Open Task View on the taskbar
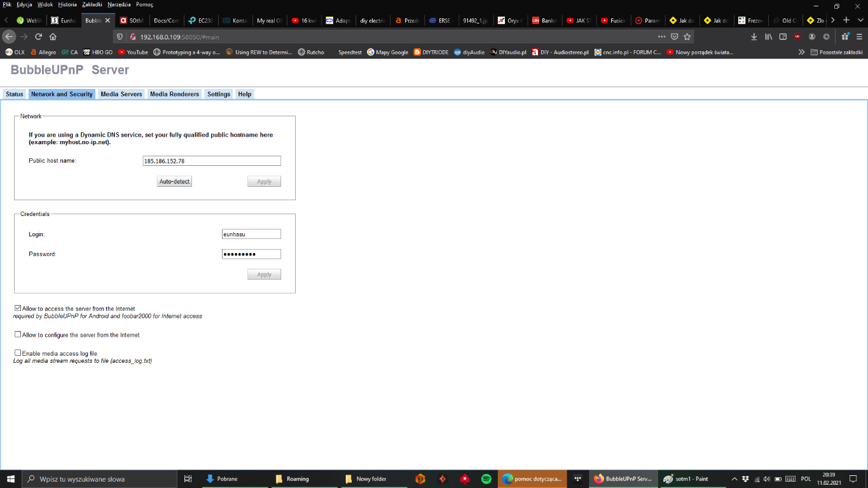The height and width of the screenshot is (488, 868). tap(188, 478)
